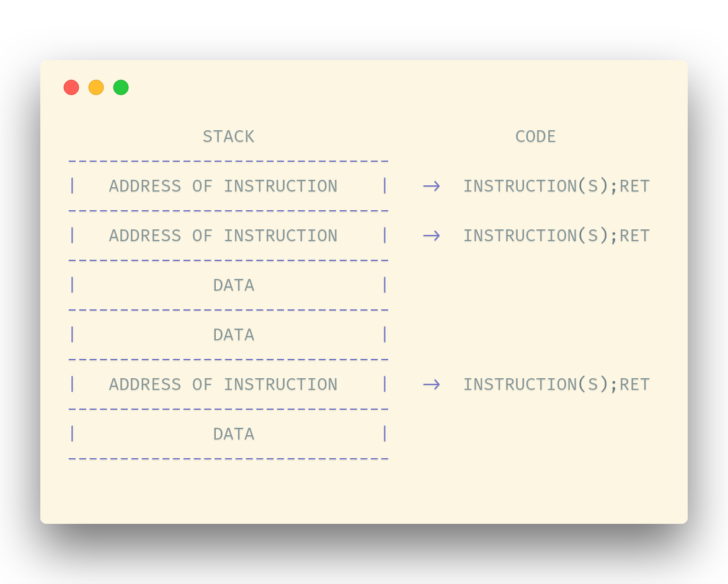This screenshot has width=728, height=584.
Task: Click the green maximize dot
Action: (121, 87)
